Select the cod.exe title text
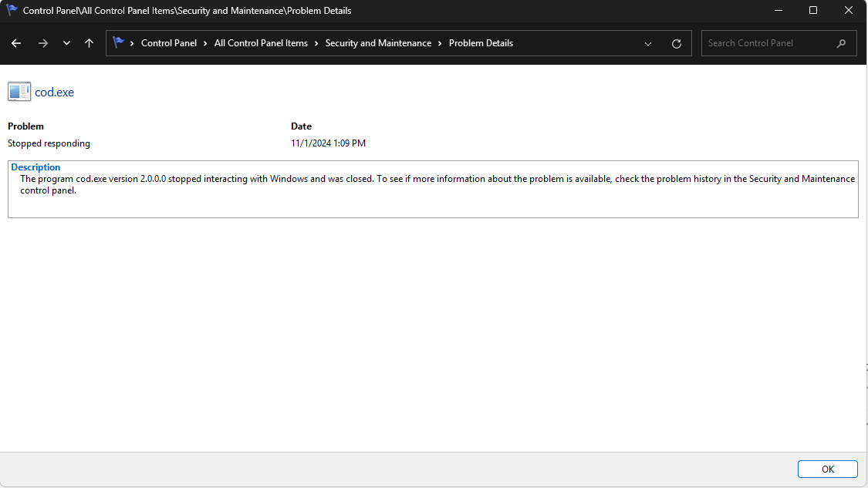This screenshot has width=868, height=488. [54, 93]
